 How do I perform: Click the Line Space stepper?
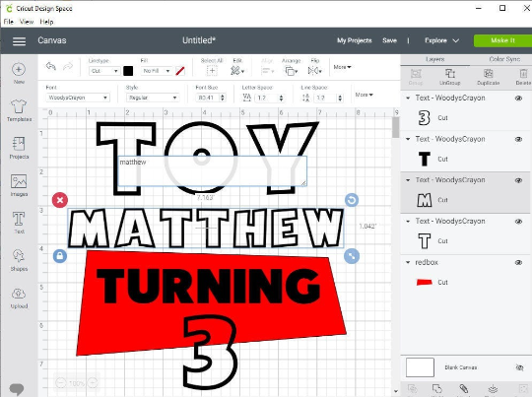click(x=340, y=99)
